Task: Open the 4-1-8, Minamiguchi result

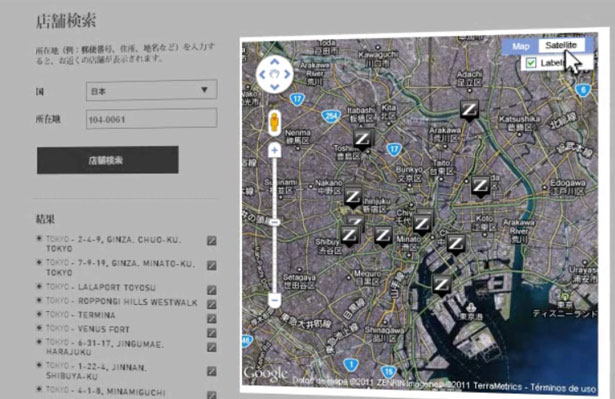Action: click(106, 392)
